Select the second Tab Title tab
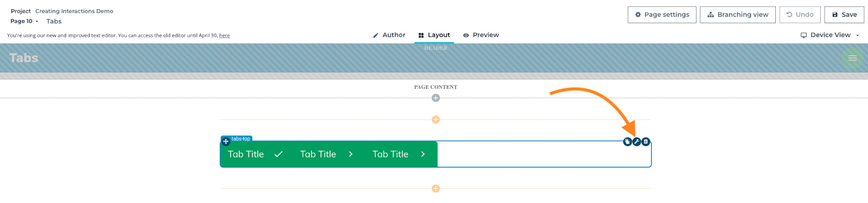The width and height of the screenshot is (868, 203). 327,154
